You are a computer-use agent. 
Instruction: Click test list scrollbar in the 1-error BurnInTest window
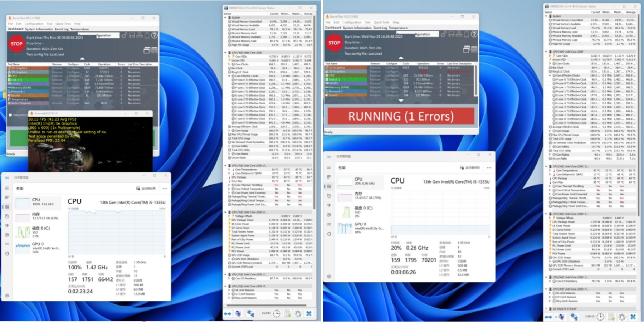click(475, 80)
